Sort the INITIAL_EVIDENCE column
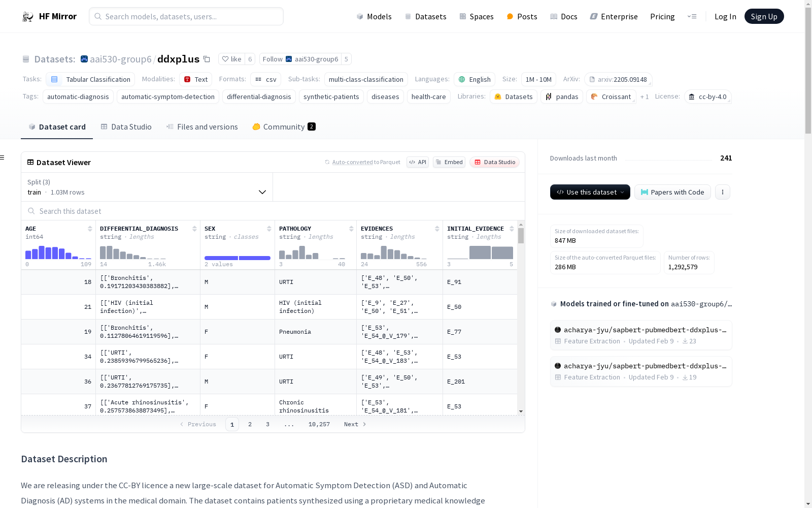This screenshot has width=812, height=508. coord(512,229)
